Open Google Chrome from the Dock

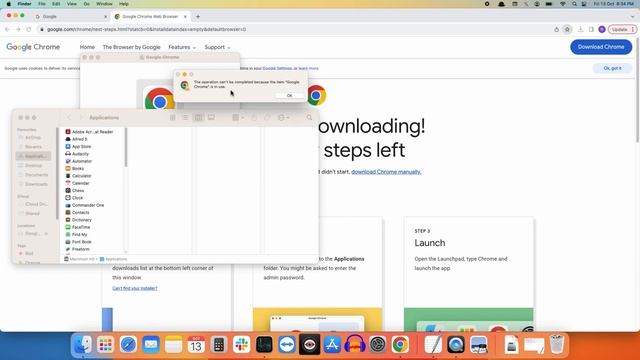400,344
